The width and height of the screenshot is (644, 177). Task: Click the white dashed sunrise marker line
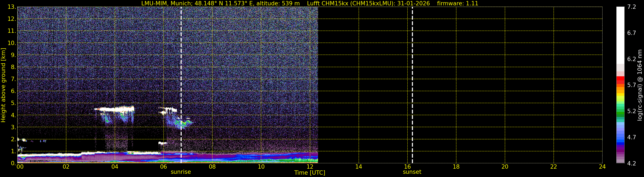coord(181,85)
